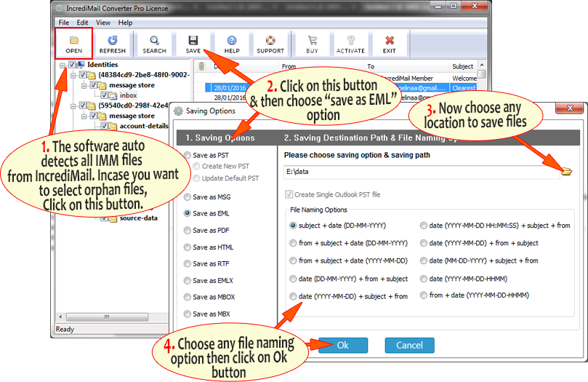Image resolution: width=588 pixels, height=382 pixels.
Task: Click the To column header
Action: coord(371,66)
